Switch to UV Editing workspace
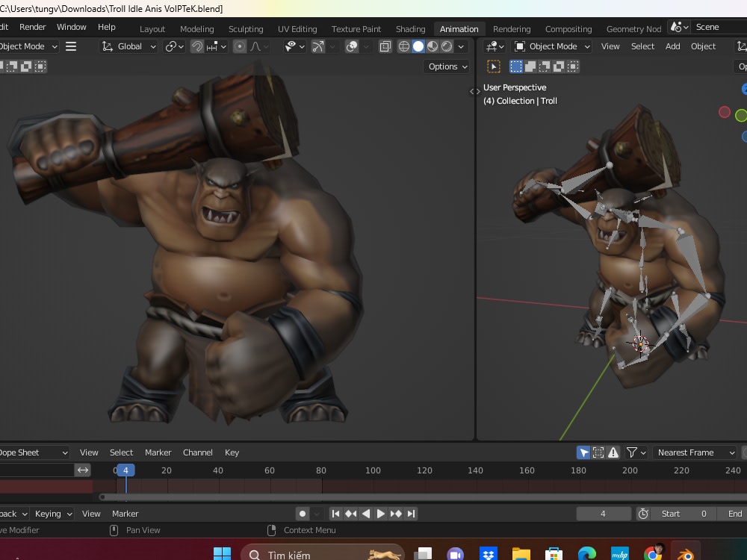 pyautogui.click(x=297, y=29)
